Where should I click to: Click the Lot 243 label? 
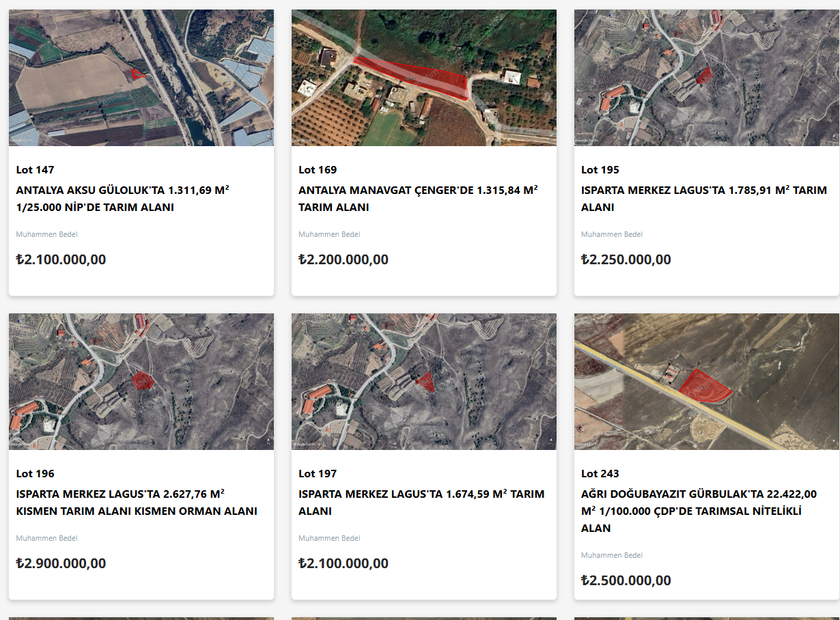click(x=600, y=473)
